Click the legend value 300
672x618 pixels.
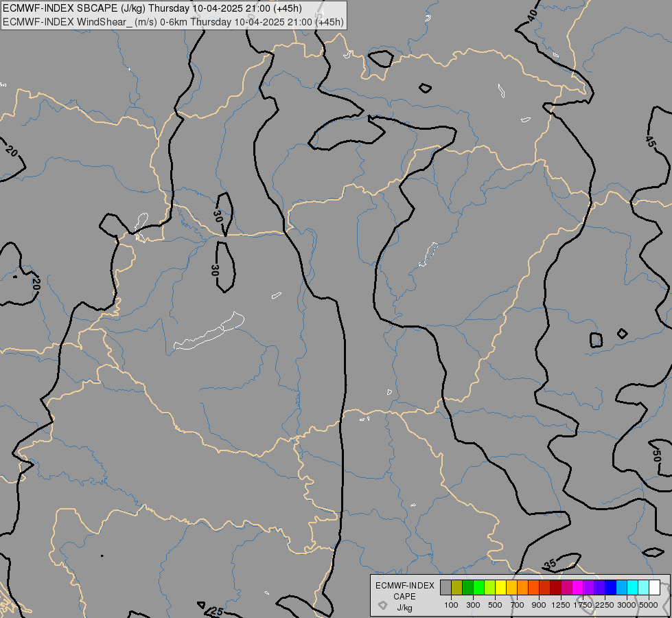(473, 605)
